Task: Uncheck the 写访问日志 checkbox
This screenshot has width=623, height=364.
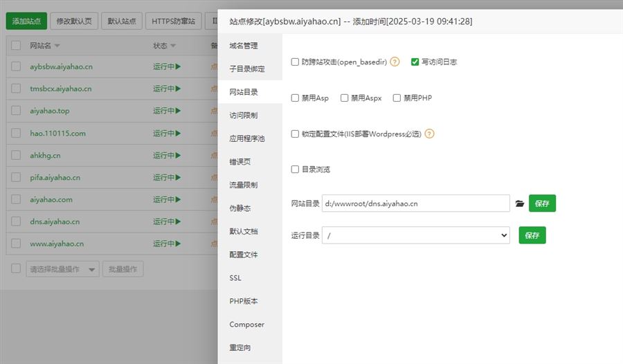Action: [415, 62]
